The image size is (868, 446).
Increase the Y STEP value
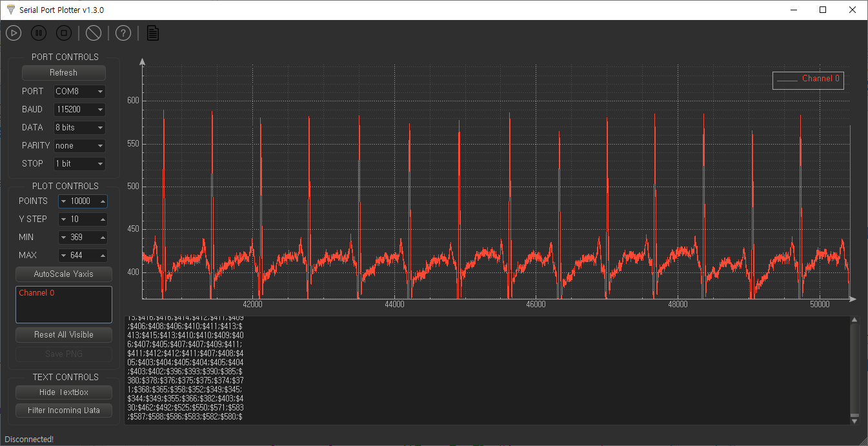103,219
